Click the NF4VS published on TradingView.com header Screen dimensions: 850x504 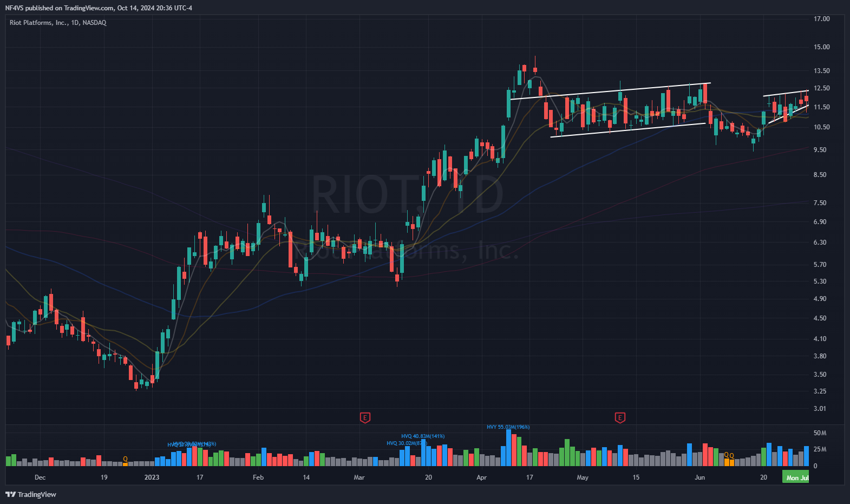tap(99, 8)
